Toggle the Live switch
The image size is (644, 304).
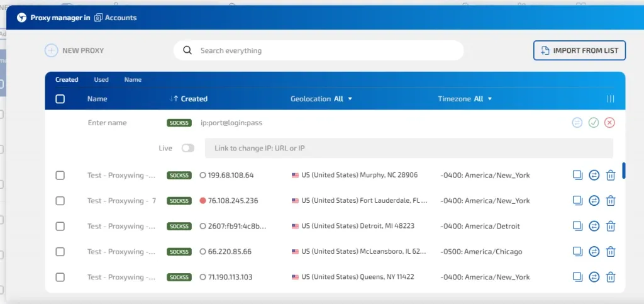[x=187, y=149]
